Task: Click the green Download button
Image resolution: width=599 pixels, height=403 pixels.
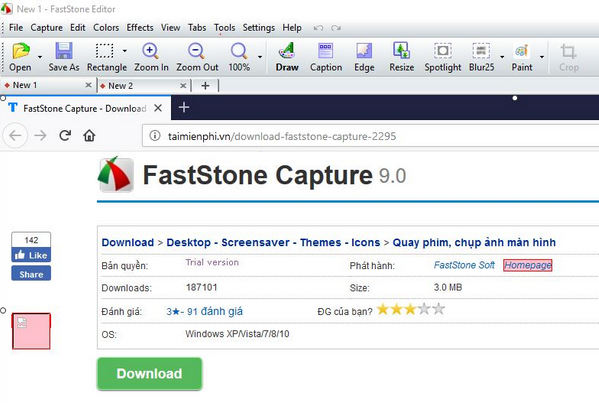Action: coord(149,374)
